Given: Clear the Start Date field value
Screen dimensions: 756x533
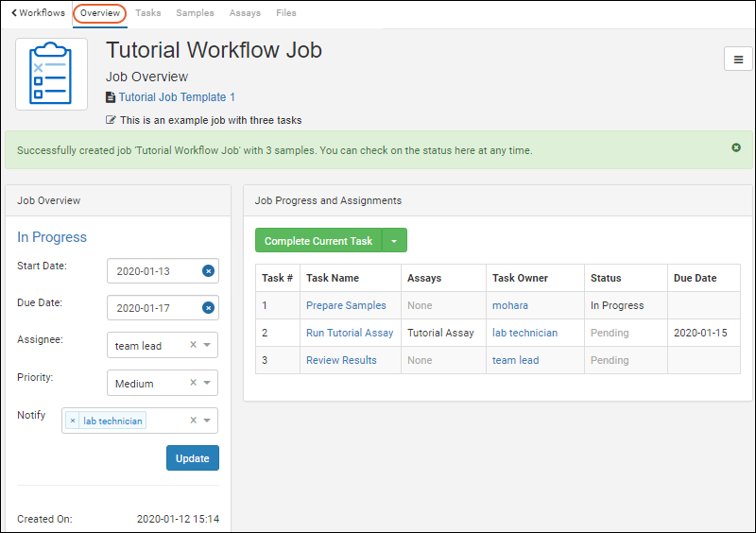Looking at the screenshot, I should click(x=208, y=271).
